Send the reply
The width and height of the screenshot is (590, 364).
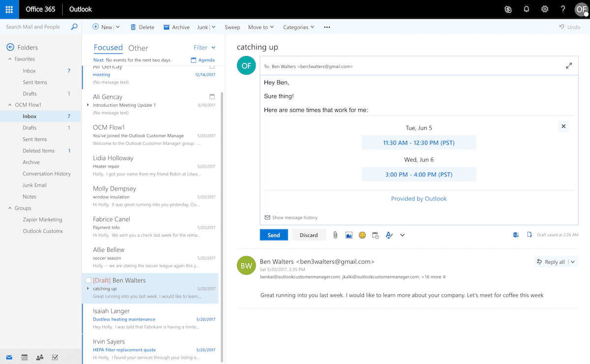point(274,235)
